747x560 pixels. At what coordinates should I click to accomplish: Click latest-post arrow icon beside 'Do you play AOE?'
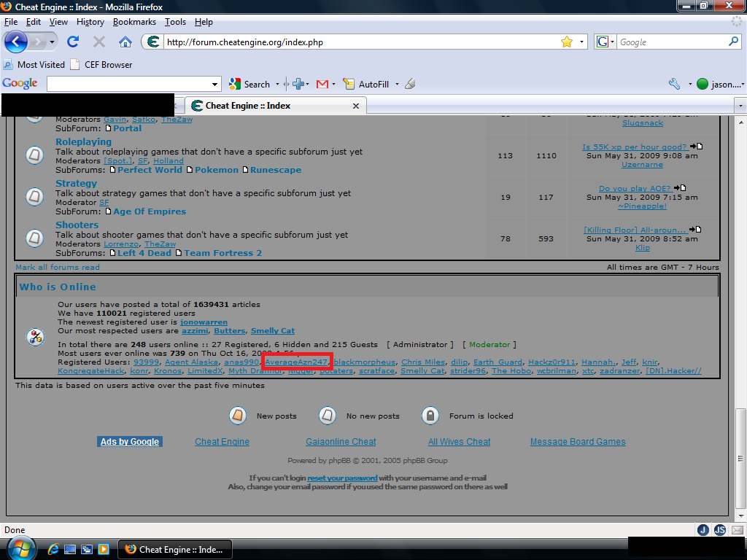(680, 188)
